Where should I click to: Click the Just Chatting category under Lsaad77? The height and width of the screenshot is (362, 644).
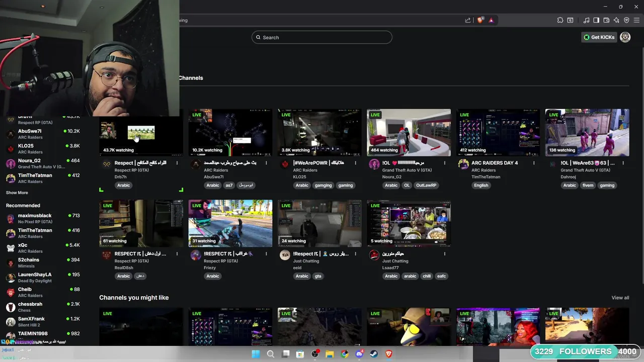click(395, 261)
